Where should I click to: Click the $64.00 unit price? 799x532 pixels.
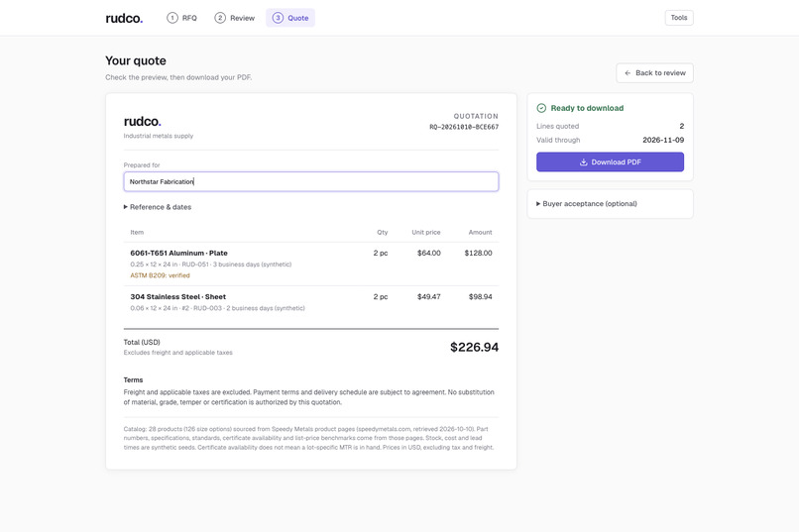(x=428, y=253)
